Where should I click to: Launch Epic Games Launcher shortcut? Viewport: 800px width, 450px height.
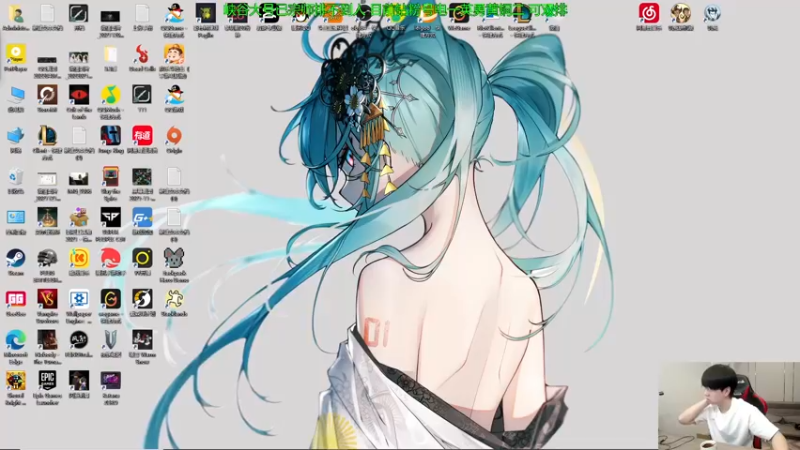47,381
